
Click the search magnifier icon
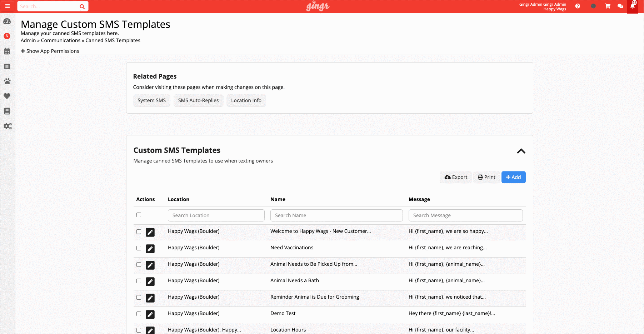82,6
